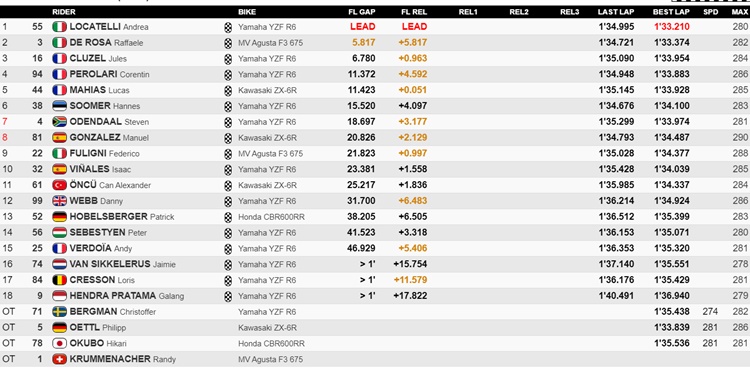The height and width of the screenshot is (392, 750).
Task: Click the South African flag beside ODENDAAL
Action: (x=59, y=122)
